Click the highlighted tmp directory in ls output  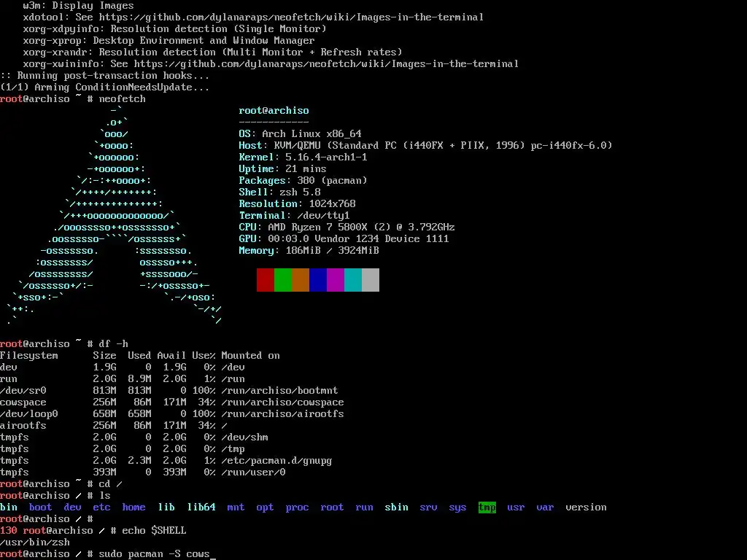tap(487, 507)
